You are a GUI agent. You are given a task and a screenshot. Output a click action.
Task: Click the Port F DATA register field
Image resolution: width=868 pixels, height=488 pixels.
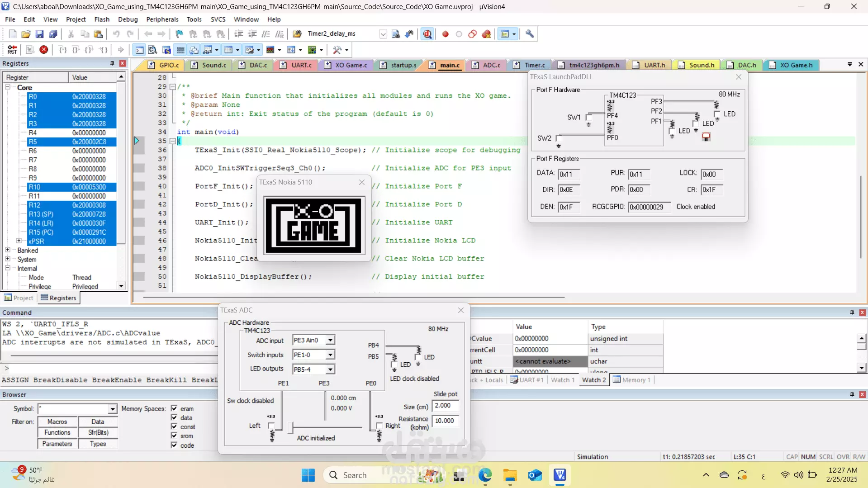(569, 174)
